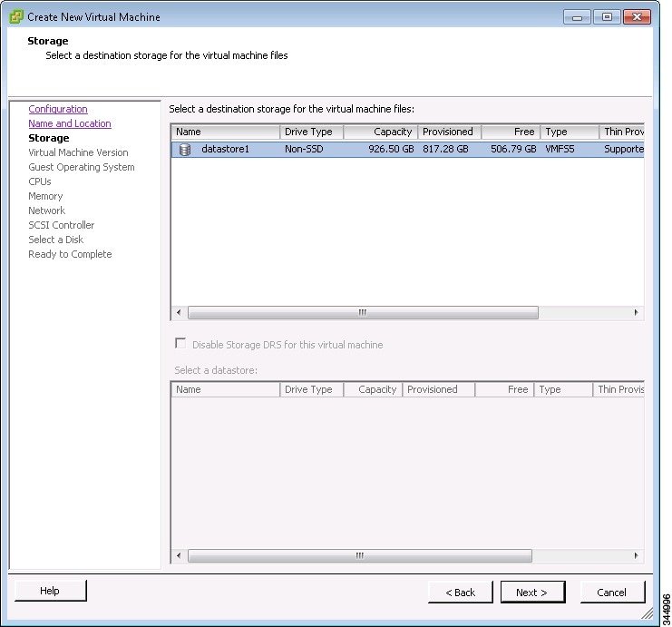This screenshot has height=627, width=672.
Task: Click lower table Provisioned column header
Action: [x=438, y=389]
